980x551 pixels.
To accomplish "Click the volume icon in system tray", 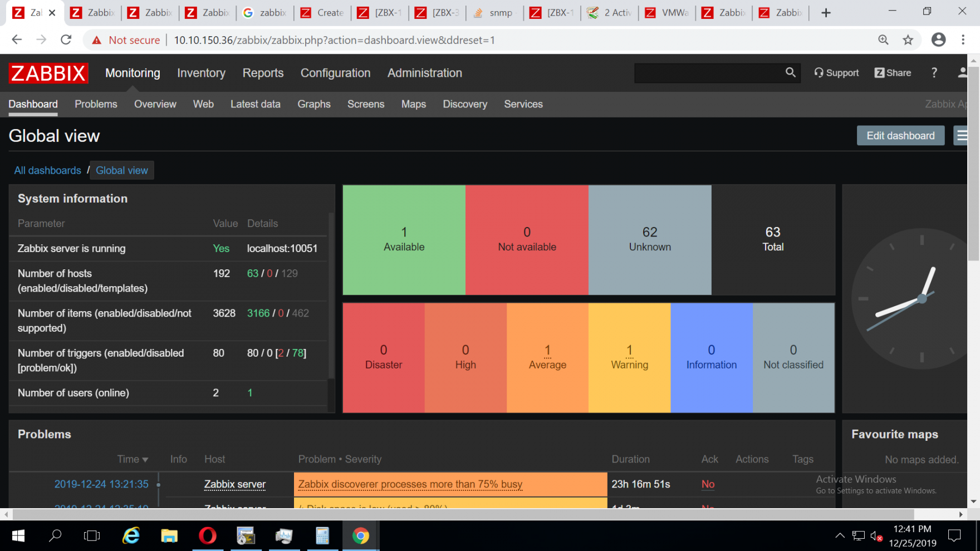I will (876, 536).
